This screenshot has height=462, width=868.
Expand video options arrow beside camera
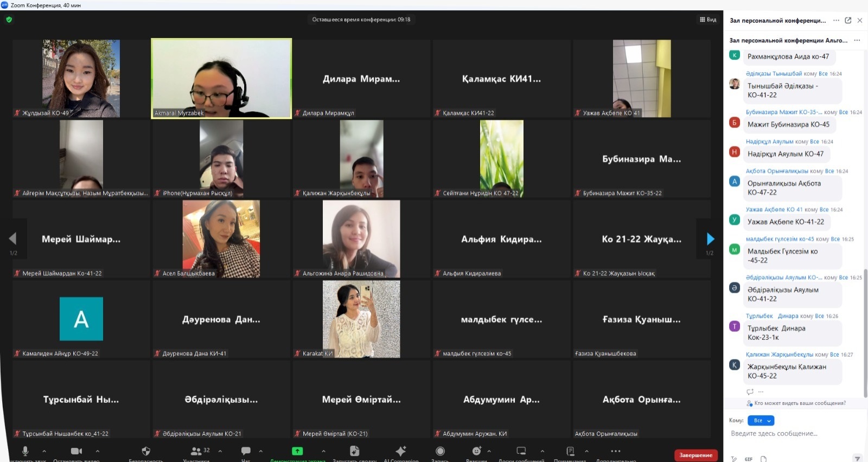pyautogui.click(x=98, y=451)
